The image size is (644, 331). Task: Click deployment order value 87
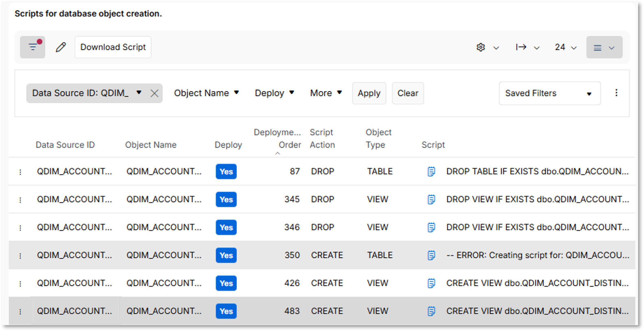tap(294, 171)
